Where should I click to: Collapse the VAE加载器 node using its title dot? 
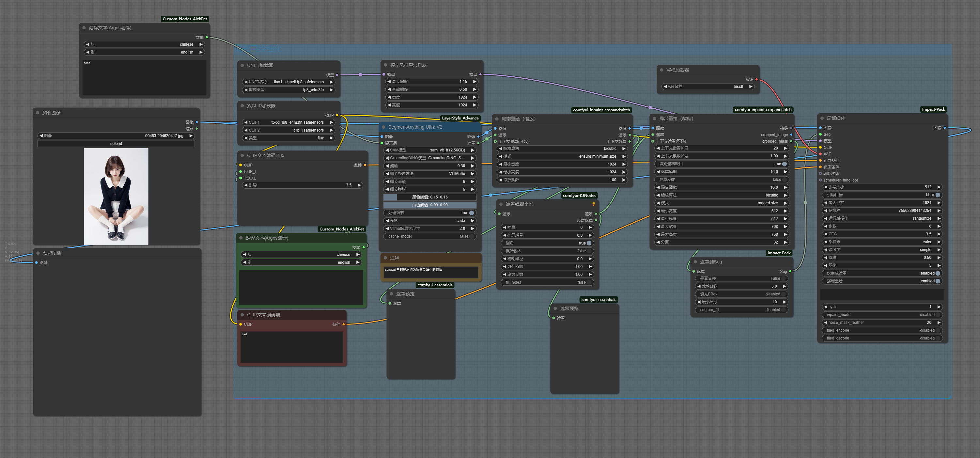pos(661,70)
